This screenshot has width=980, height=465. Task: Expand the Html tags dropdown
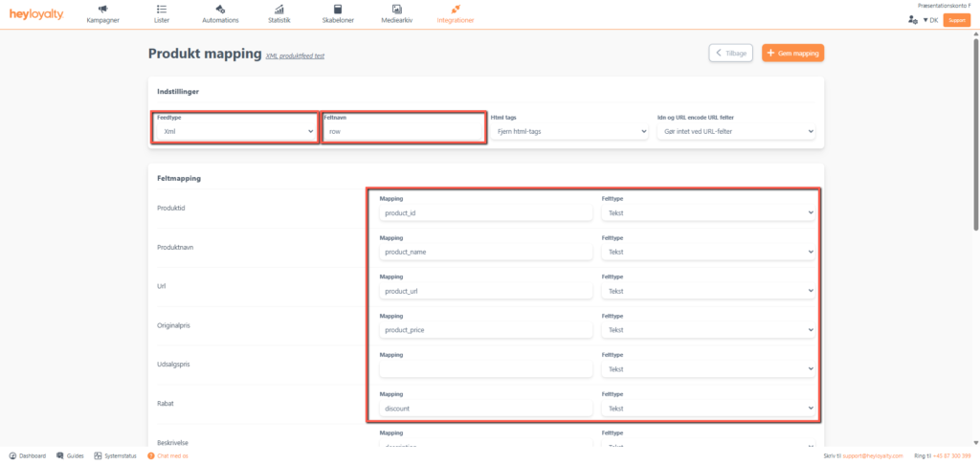[568, 131]
